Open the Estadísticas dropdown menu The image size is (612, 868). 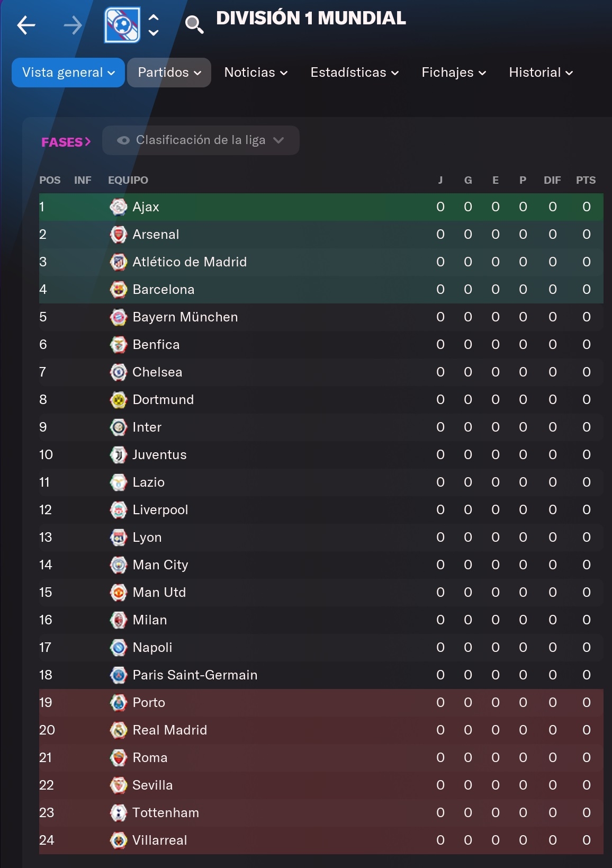pos(354,73)
